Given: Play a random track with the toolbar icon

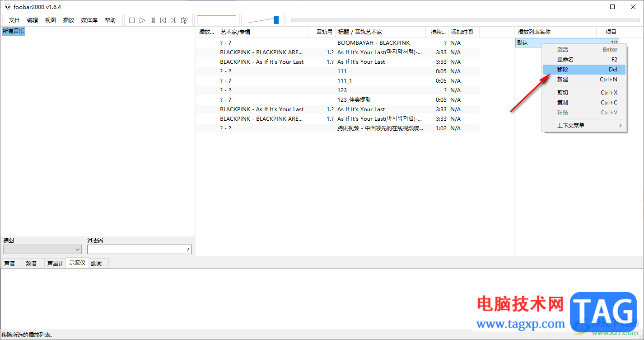Looking at the screenshot, I should coord(184,20).
